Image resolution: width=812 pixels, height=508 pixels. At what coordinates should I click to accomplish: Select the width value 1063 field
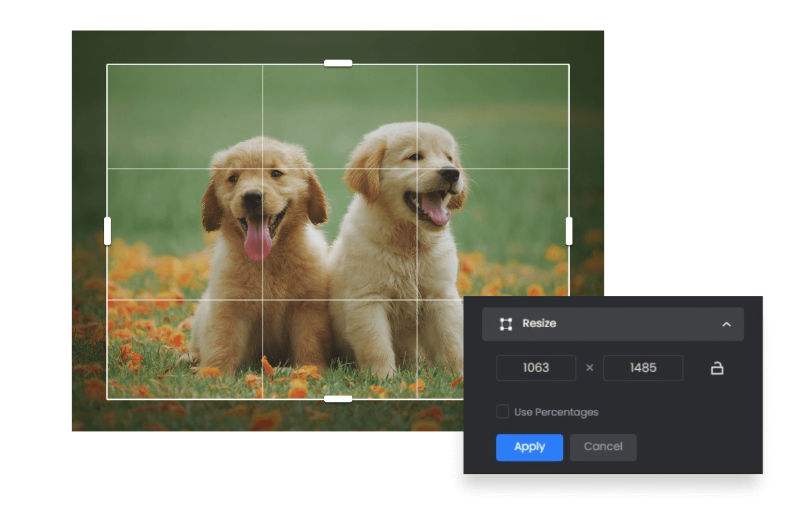pos(536,368)
